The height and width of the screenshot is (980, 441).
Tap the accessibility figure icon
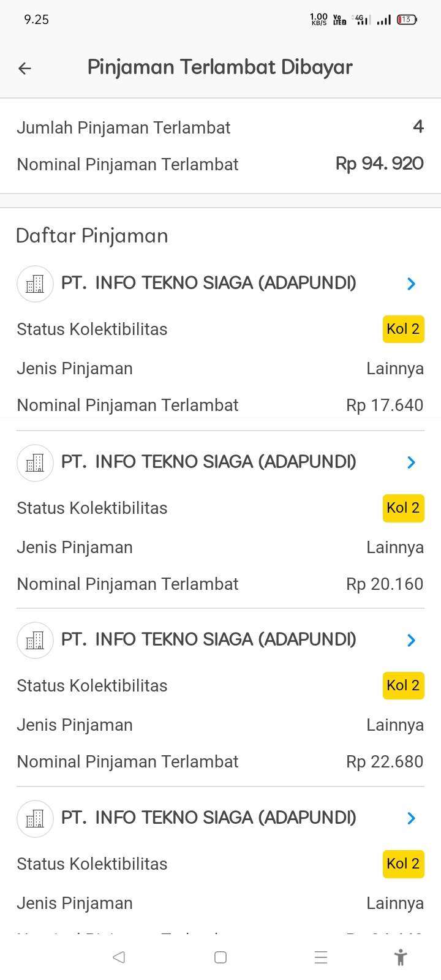point(401,957)
